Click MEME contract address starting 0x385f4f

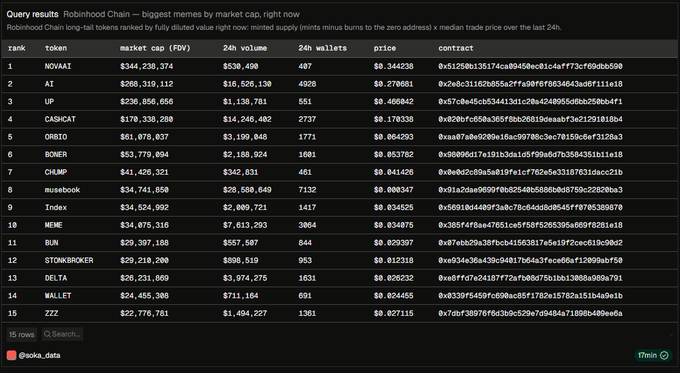(530, 225)
